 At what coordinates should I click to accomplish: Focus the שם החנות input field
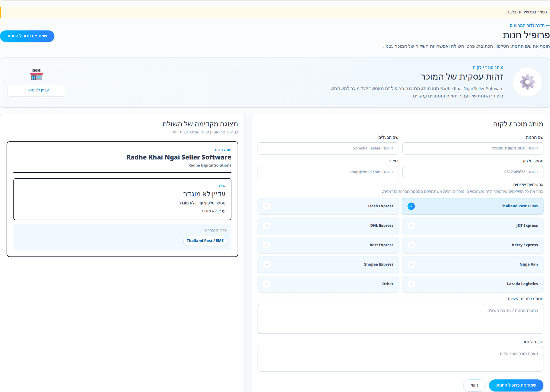(x=472, y=148)
